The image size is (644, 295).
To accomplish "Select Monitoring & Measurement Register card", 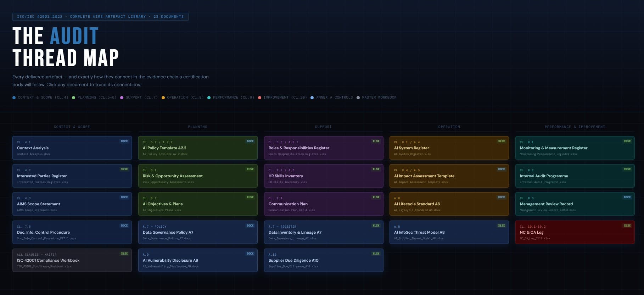I will click(575, 148).
